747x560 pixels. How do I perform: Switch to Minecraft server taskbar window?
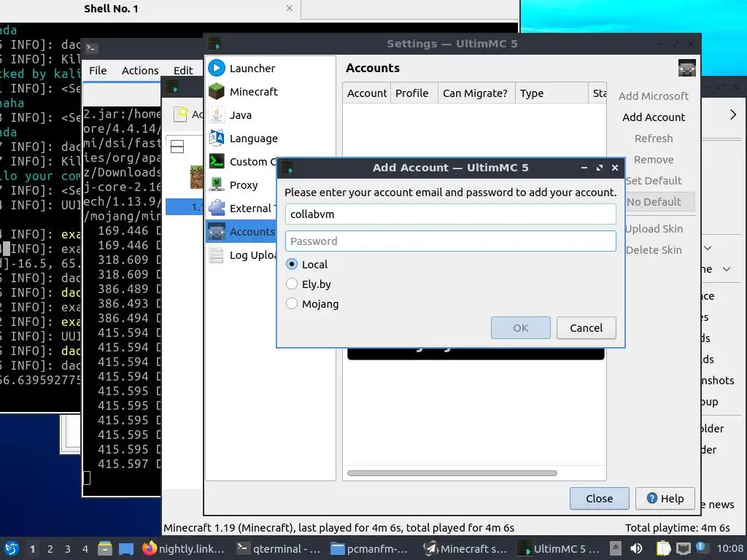(466, 548)
